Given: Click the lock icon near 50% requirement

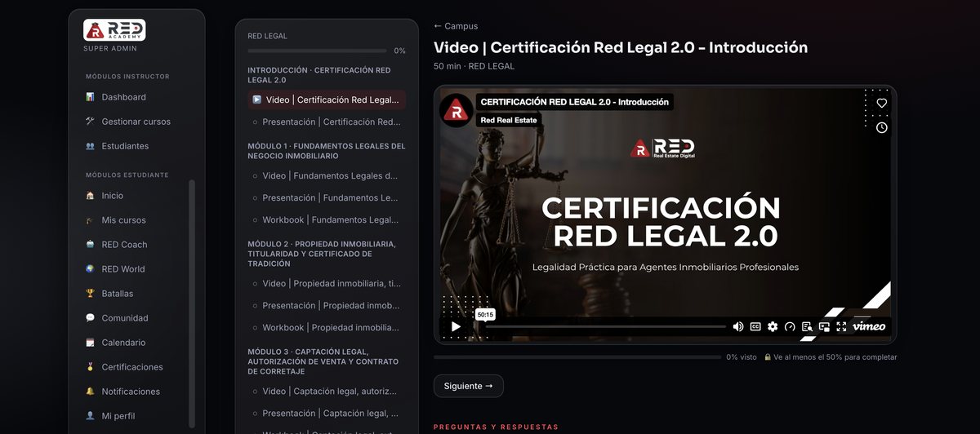Looking at the screenshot, I should click(x=768, y=357).
